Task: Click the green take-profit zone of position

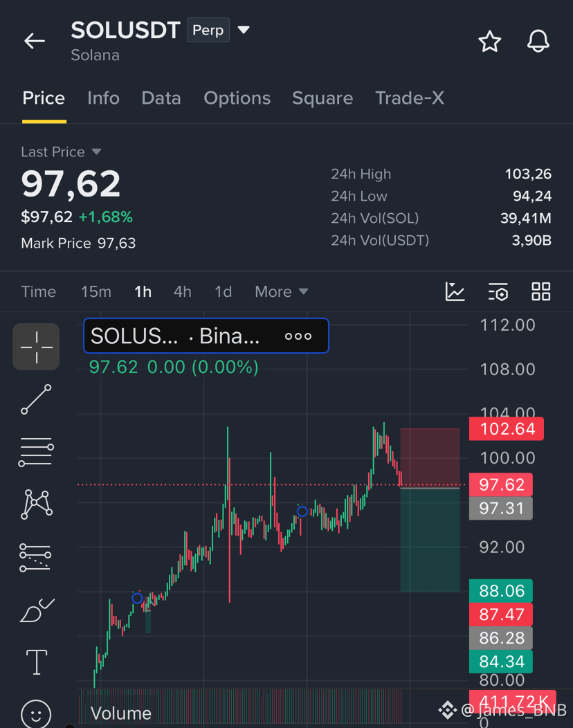Action: (x=430, y=540)
